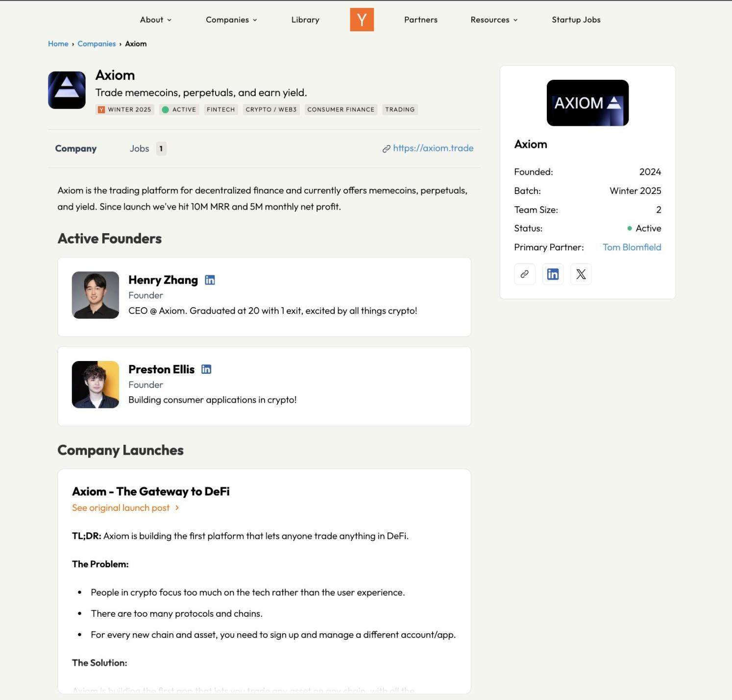
Task: Open Preston Ellis's LinkedIn profile
Action: click(206, 369)
